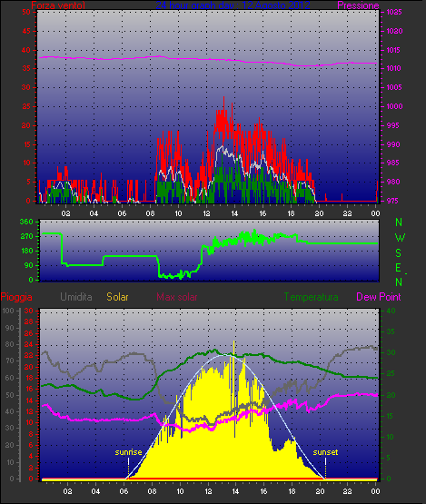Click the 'sunset' marker label
Image resolution: width=426 pixels, height=504 pixels.
[325, 452]
